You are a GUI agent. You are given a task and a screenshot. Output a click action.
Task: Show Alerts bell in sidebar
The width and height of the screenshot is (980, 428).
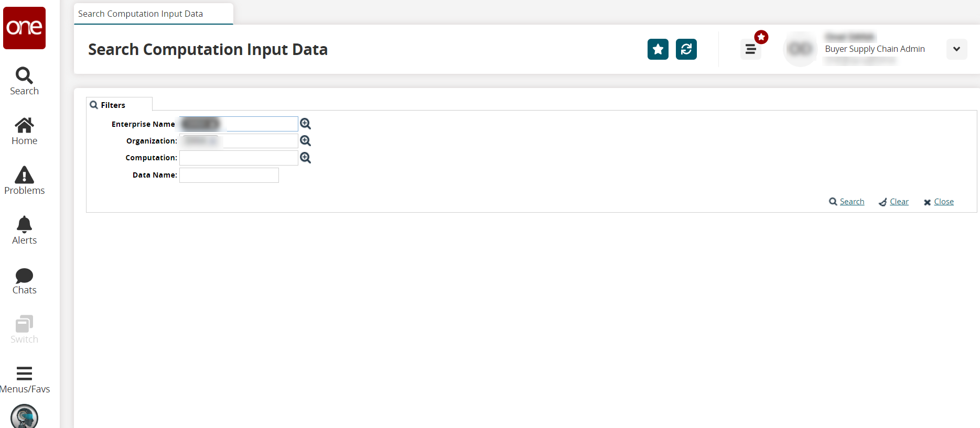click(24, 231)
